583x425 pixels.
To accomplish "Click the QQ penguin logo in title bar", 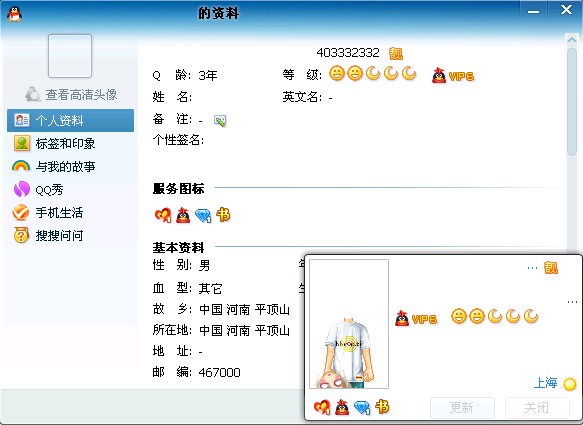I will tap(15, 14).
